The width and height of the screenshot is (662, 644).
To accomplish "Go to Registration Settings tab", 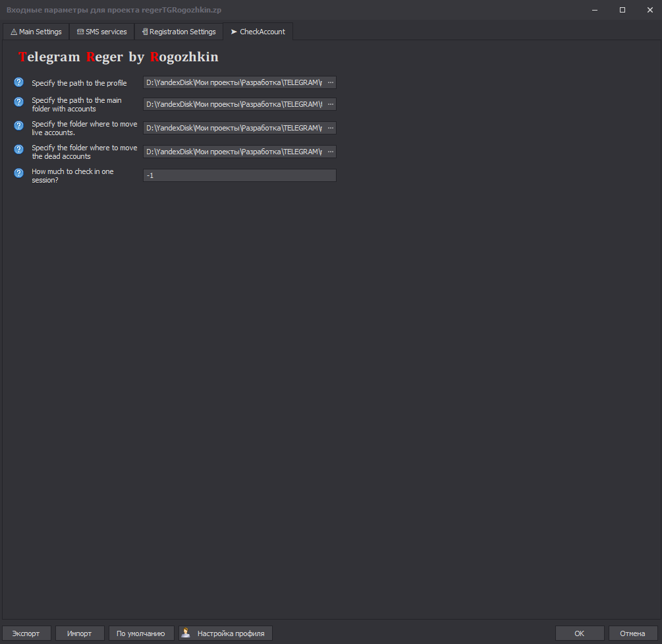I will tap(179, 32).
